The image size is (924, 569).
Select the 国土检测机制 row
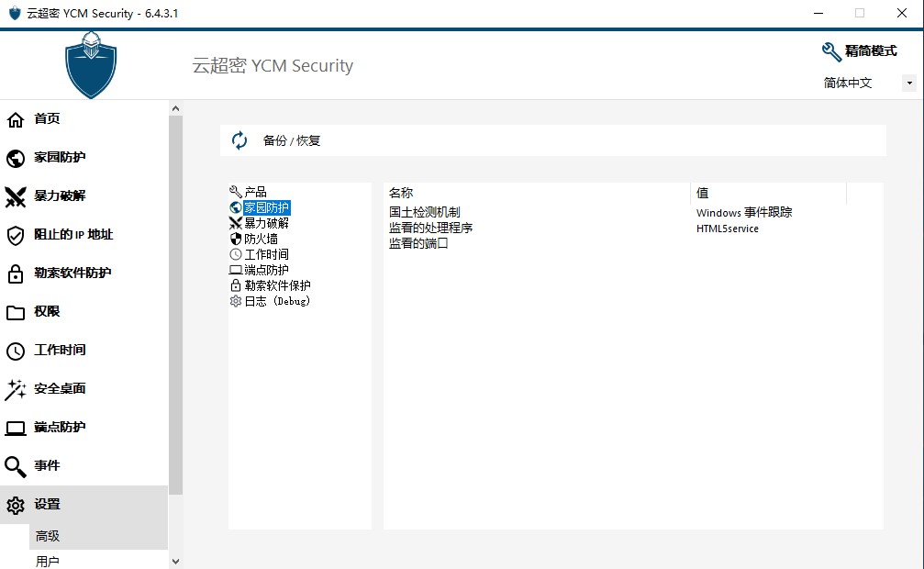click(x=424, y=212)
